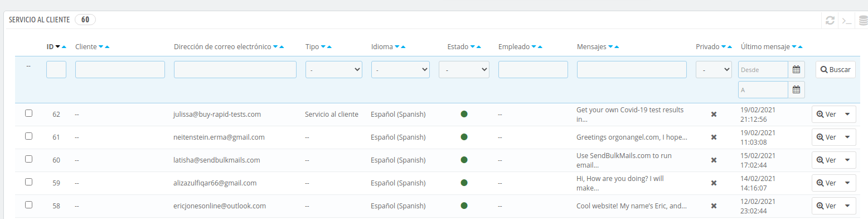868x219 pixels.
Task: Sort ID column ascending arrow
Action: pyautogui.click(x=64, y=47)
